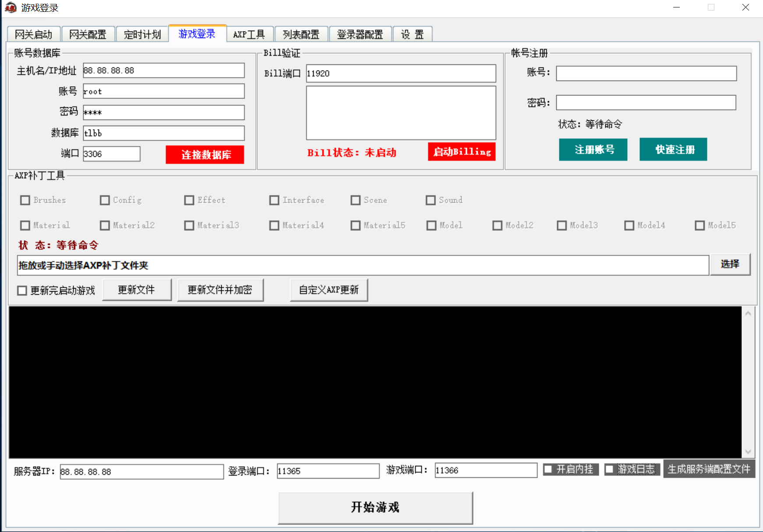Click the 端口 field showing 3306
Viewport: 763px width, 532px height.
(x=112, y=154)
